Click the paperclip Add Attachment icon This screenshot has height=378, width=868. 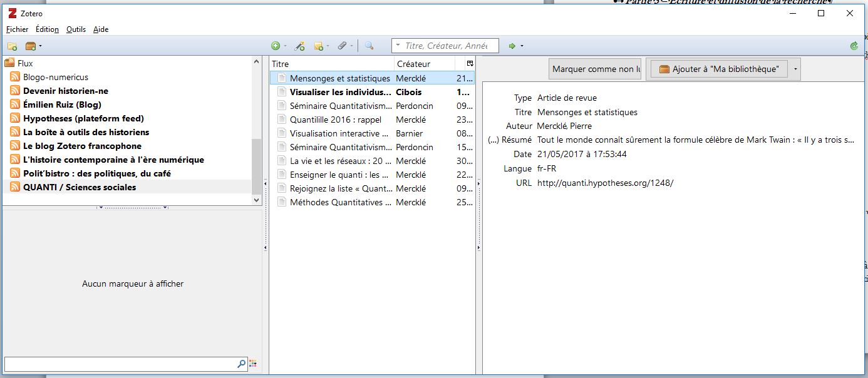pyautogui.click(x=342, y=46)
